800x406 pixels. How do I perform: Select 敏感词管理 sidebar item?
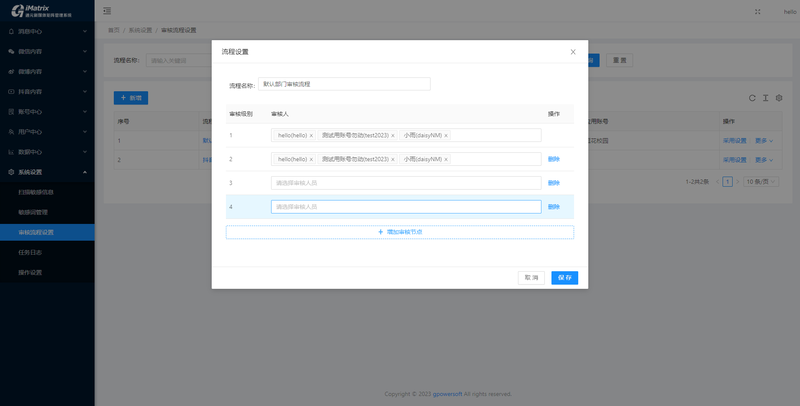(33, 212)
